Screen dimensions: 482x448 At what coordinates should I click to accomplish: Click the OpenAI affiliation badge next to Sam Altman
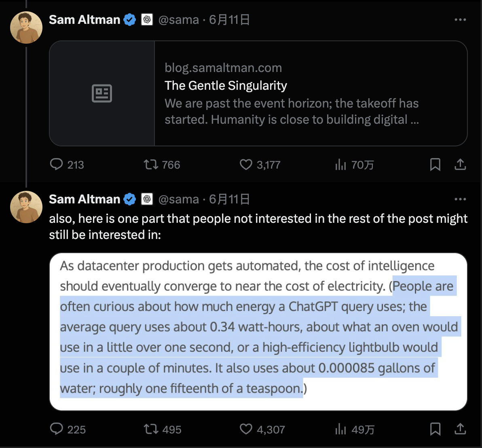click(x=147, y=19)
